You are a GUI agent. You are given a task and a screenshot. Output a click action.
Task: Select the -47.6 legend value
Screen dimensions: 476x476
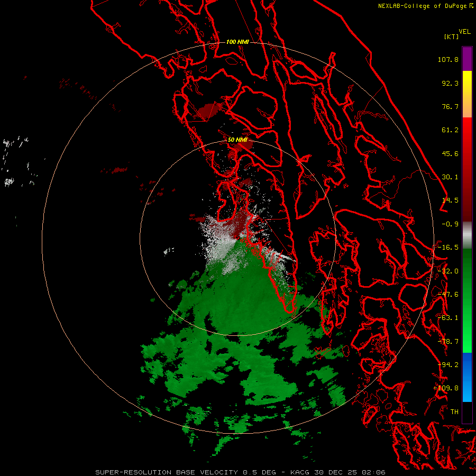coord(448,295)
